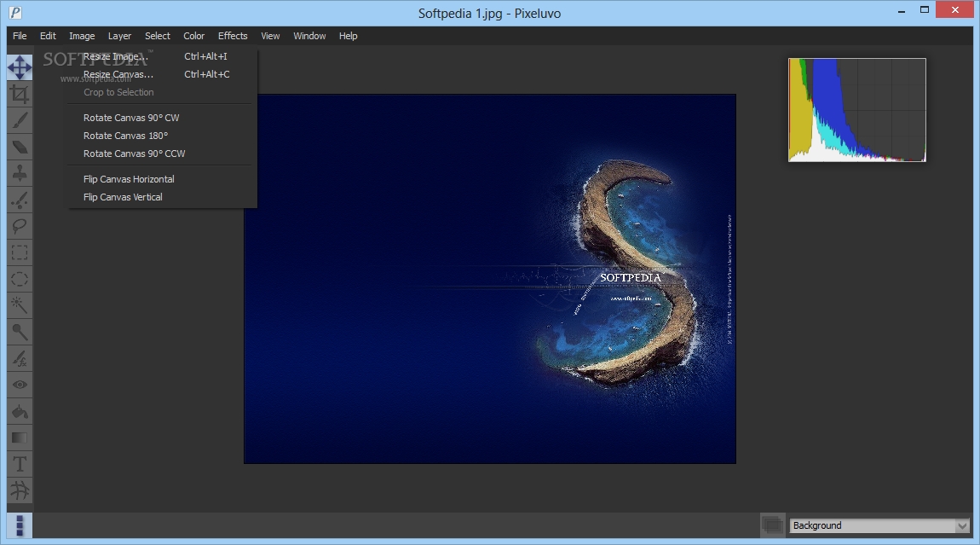Select the Text tool
This screenshot has width=980, height=545.
[20, 464]
